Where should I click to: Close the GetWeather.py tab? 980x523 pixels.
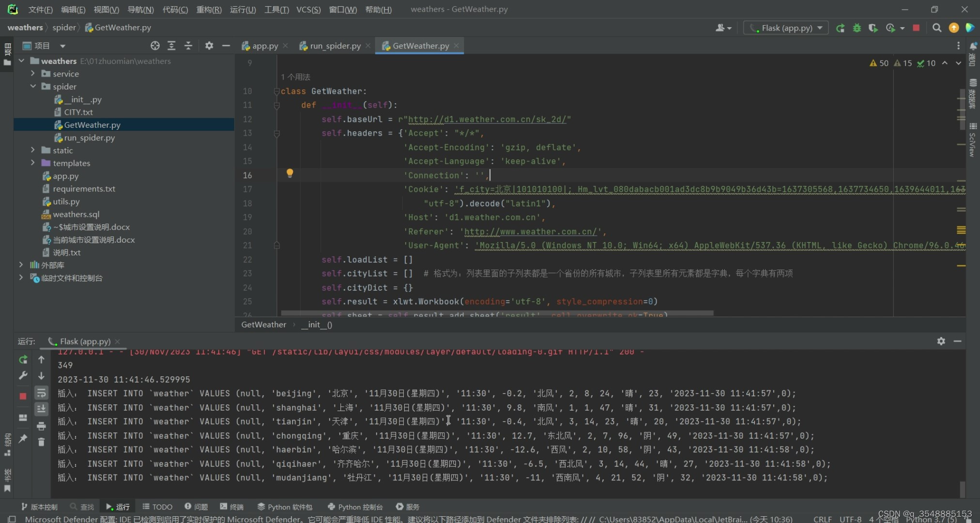tap(456, 46)
